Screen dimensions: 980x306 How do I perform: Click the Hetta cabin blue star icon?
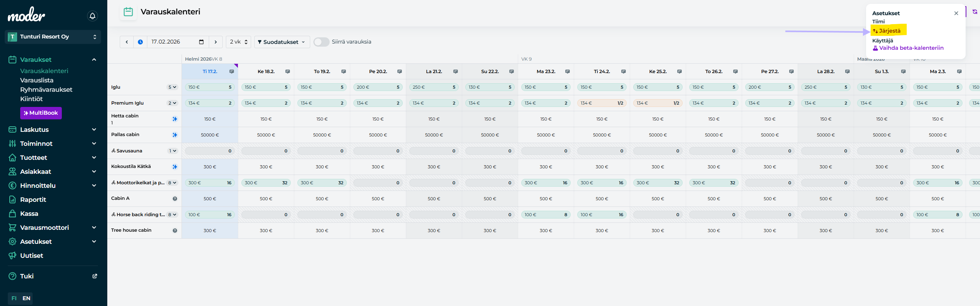pyautogui.click(x=175, y=119)
